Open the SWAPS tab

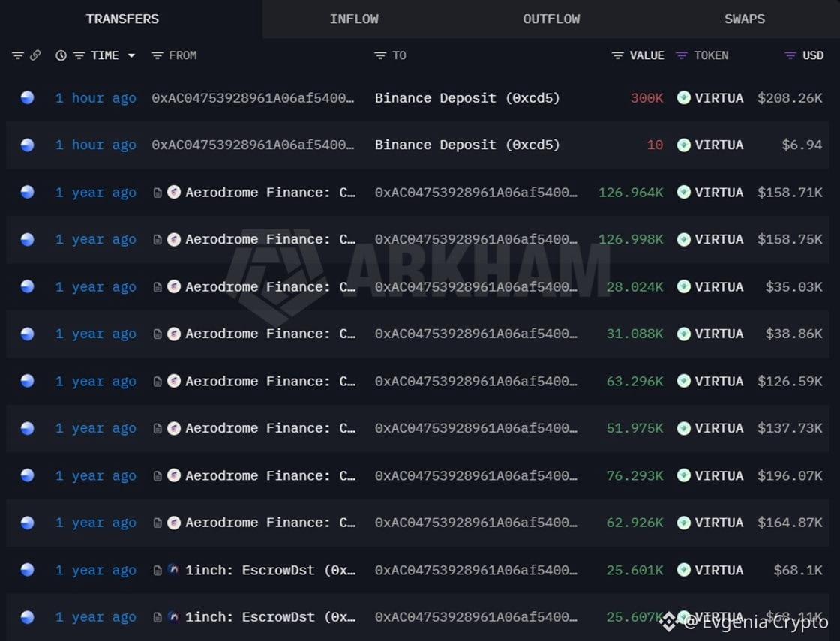(744, 19)
